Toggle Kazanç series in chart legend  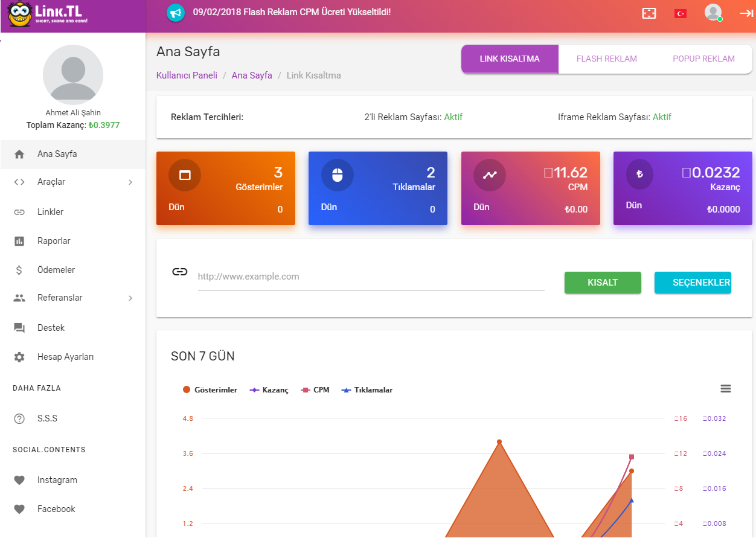pyautogui.click(x=269, y=390)
